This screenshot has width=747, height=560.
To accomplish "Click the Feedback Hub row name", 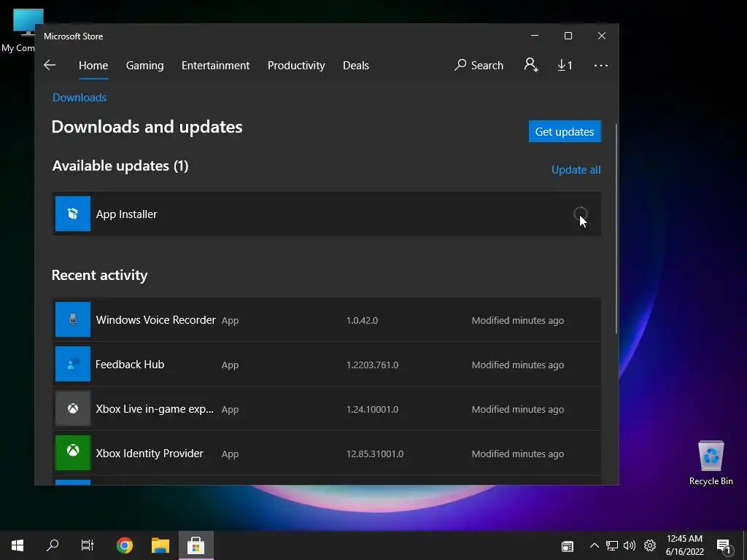I will click(130, 365).
